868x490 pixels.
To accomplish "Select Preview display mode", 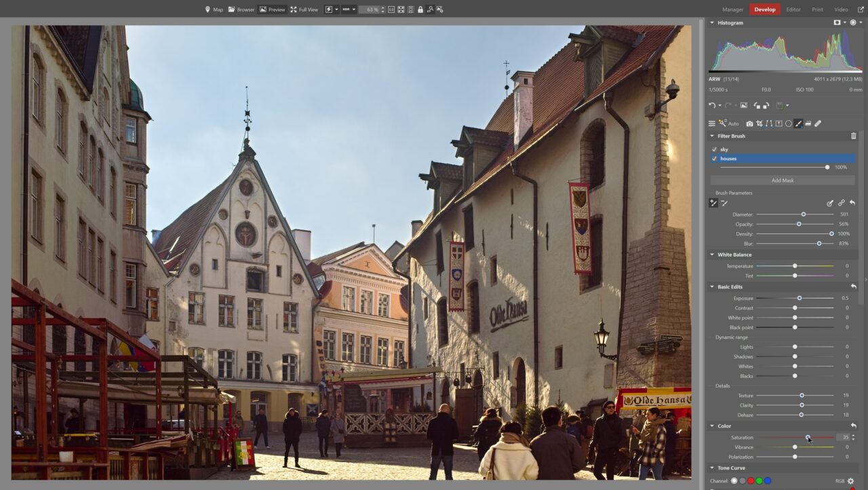I will pyautogui.click(x=272, y=10).
